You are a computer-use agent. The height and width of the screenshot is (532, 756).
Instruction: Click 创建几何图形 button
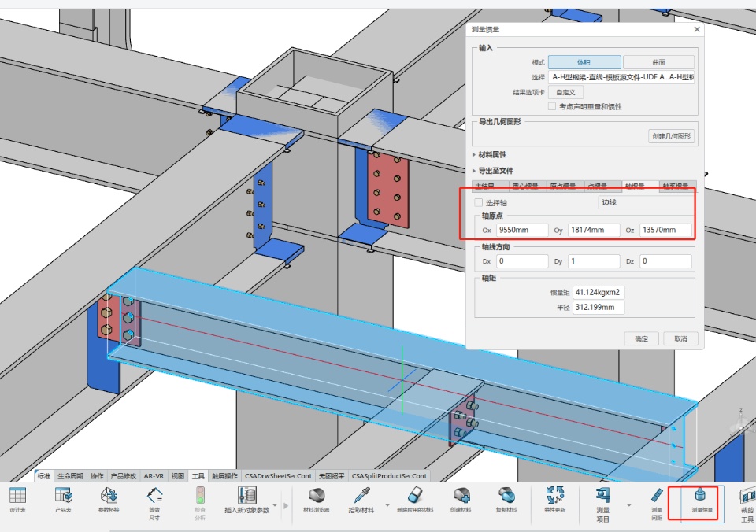tap(671, 136)
